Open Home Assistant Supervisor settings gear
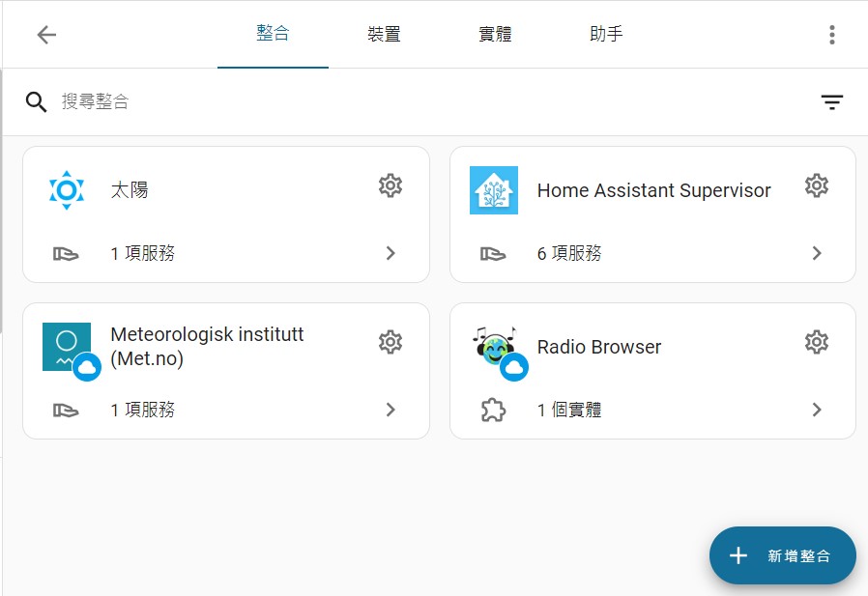868x596 pixels. point(817,185)
